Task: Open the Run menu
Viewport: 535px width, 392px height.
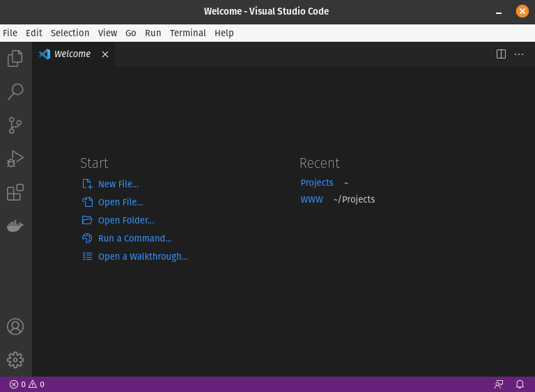Action: 153,33
